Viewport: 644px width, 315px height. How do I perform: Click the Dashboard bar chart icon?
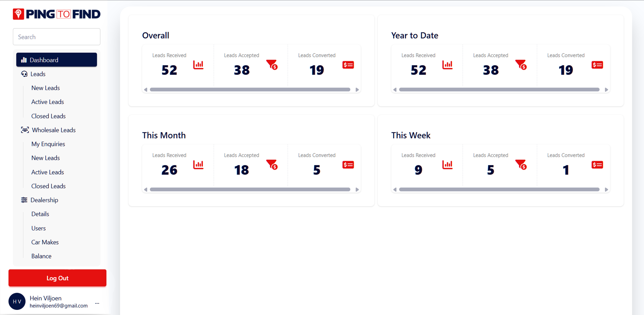pos(24,60)
